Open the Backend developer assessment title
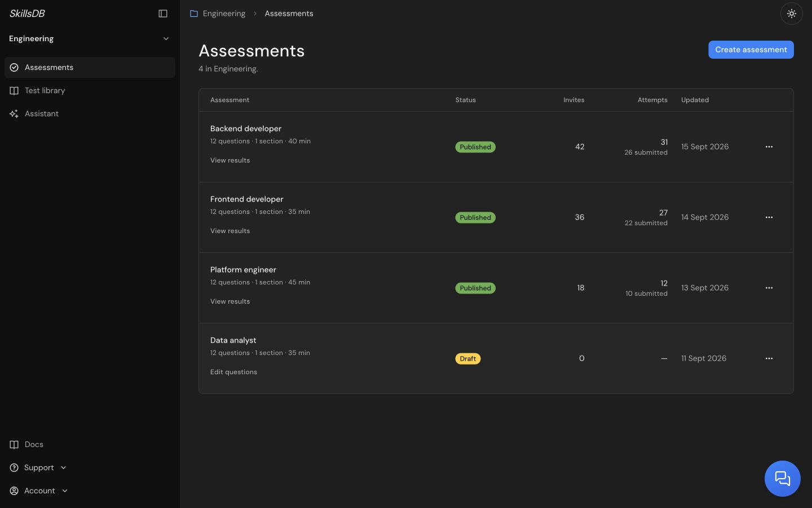Screen dimensions: 812x508 point(246,129)
